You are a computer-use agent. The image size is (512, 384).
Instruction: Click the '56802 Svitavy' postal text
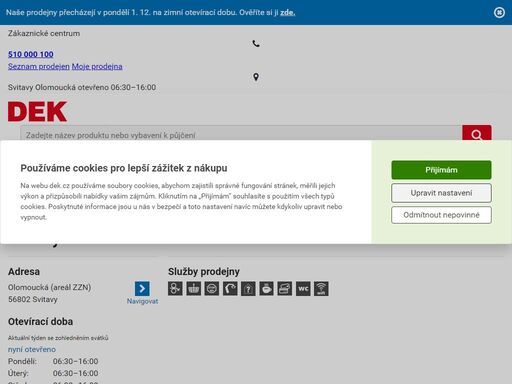(x=33, y=299)
